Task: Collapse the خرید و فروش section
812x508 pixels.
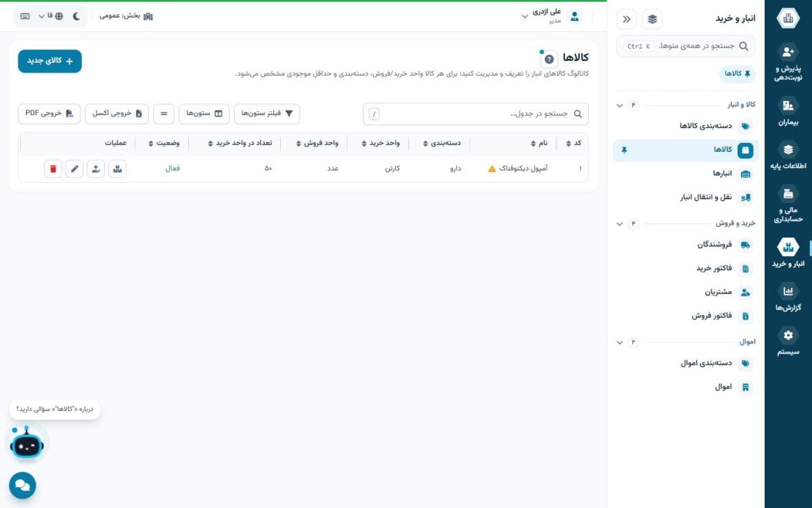Action: 620,224
